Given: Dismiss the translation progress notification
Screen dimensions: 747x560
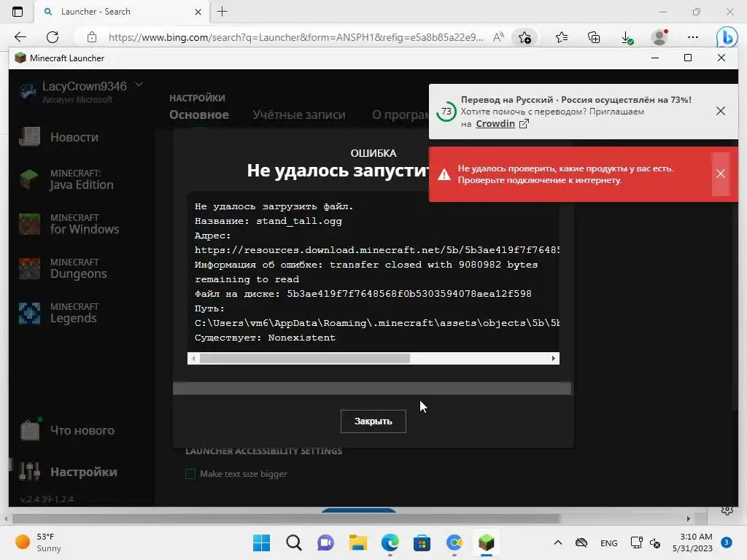Looking at the screenshot, I should pos(720,111).
